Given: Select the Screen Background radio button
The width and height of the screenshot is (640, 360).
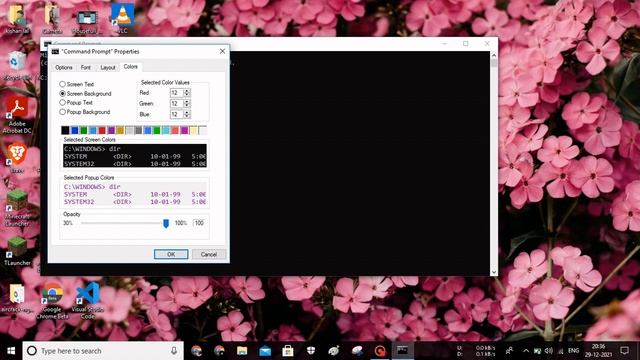Looking at the screenshot, I should (x=62, y=93).
